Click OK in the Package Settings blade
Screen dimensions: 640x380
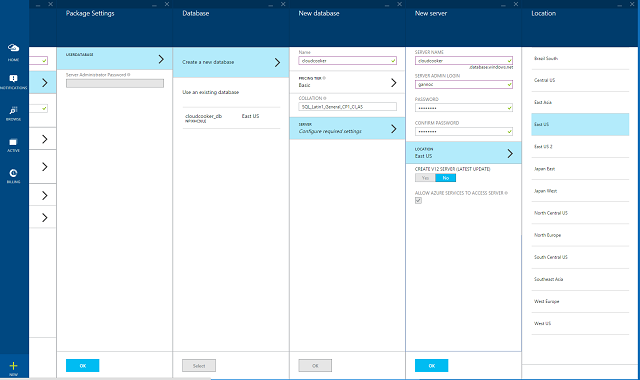click(x=82, y=366)
